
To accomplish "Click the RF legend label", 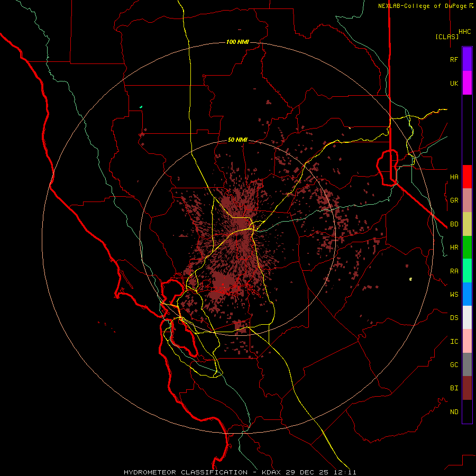I will 454,59.
